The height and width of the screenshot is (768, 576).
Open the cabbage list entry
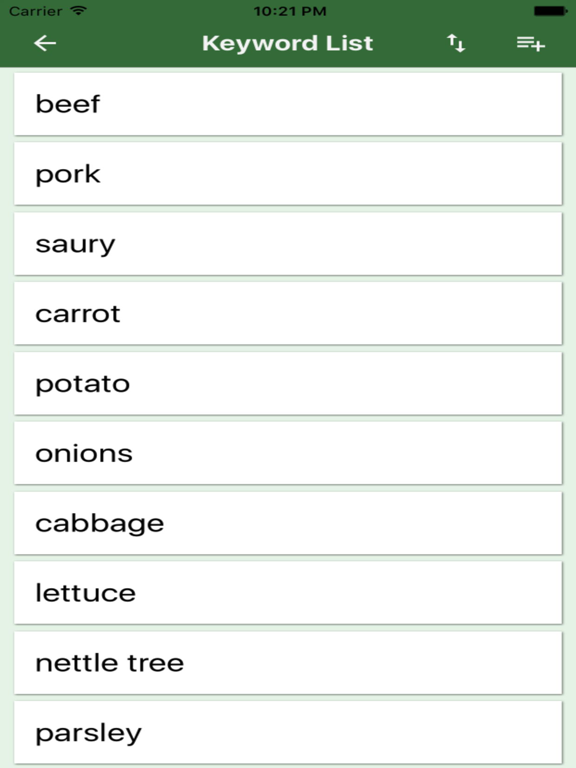click(288, 523)
